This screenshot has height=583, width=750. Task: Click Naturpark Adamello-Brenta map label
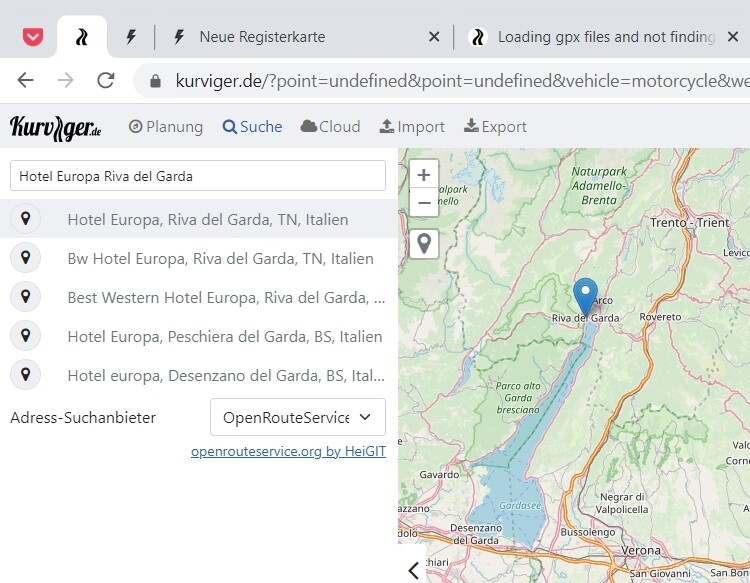[599, 186]
